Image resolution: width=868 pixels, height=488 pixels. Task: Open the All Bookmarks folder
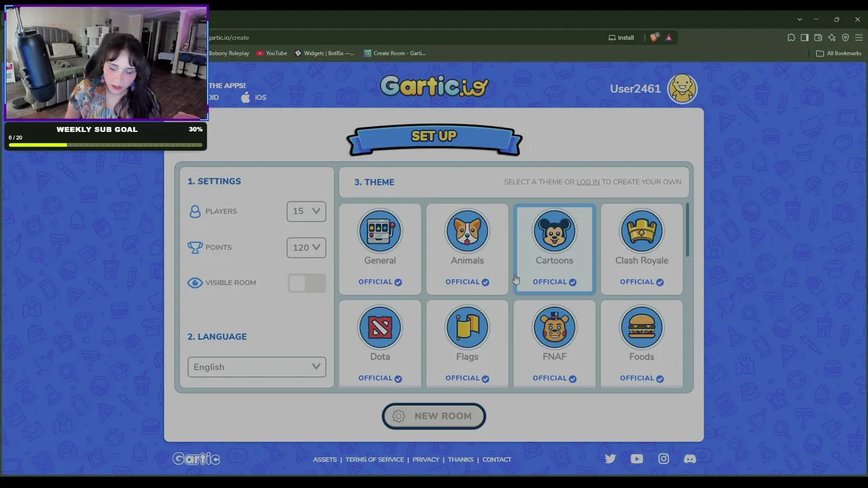[x=839, y=53]
